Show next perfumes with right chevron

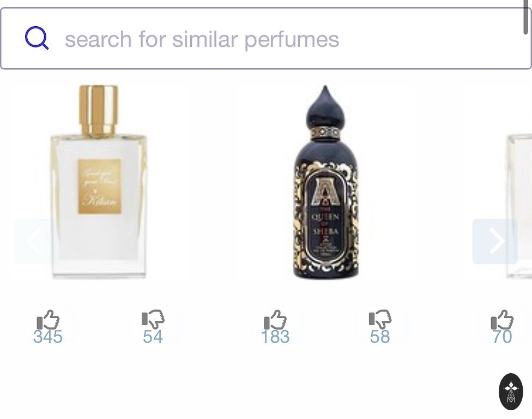[495, 241]
